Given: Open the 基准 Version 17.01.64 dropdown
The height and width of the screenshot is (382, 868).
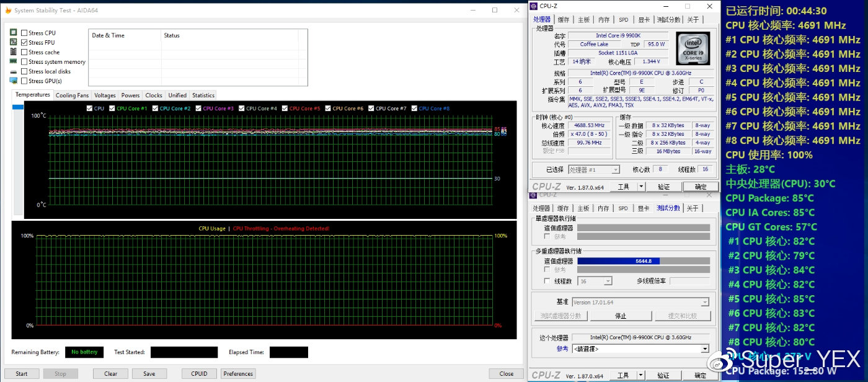Looking at the screenshot, I should 640,303.
